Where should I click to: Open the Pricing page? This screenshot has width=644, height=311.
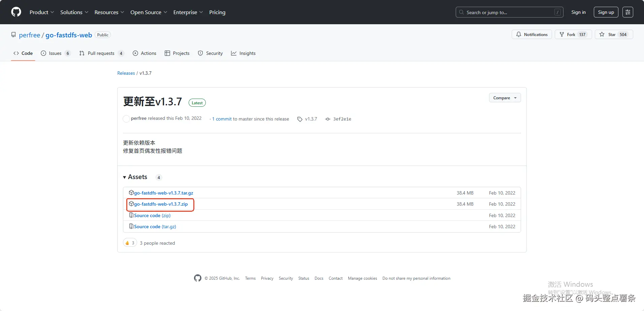tap(217, 12)
